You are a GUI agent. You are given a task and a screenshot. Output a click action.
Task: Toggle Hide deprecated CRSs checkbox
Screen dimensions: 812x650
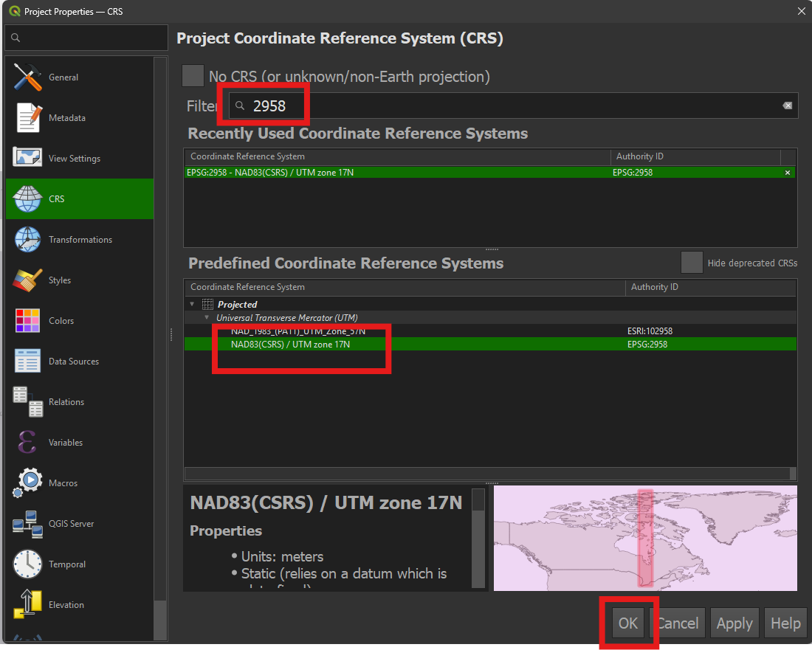coord(692,263)
